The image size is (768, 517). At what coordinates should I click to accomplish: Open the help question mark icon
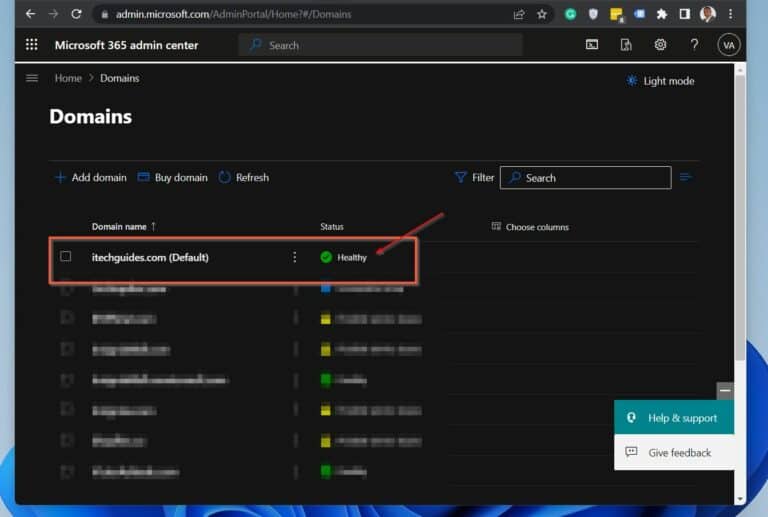694,45
